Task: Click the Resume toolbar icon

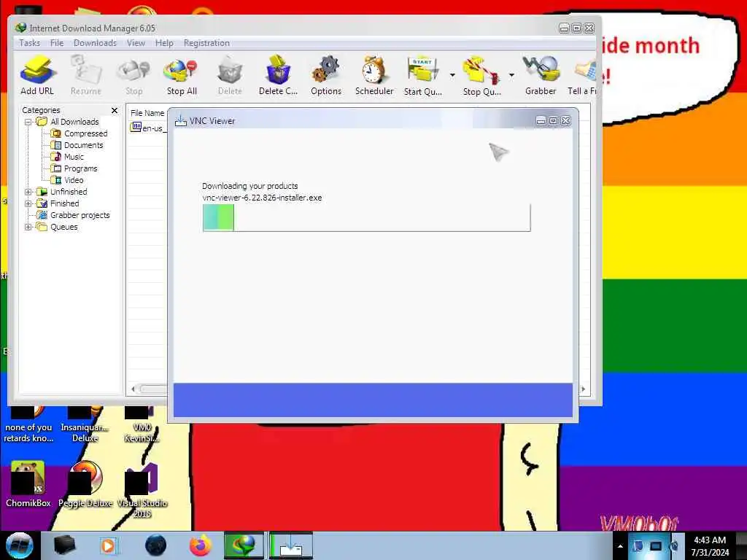Action: point(86,74)
